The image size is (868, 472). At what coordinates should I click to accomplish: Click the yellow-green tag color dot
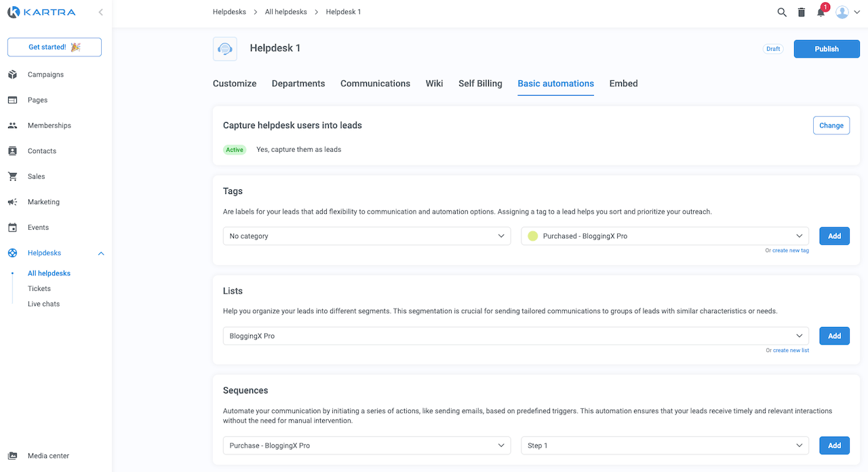click(x=532, y=236)
